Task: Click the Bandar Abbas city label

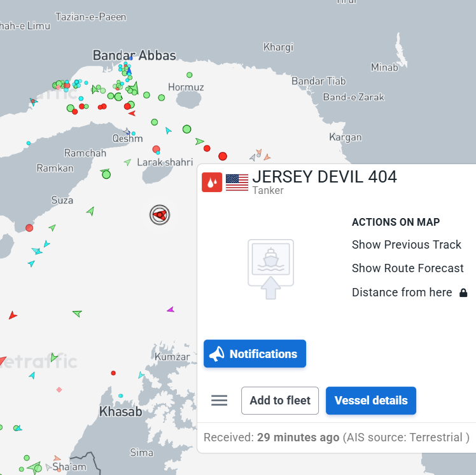Action: click(x=134, y=55)
